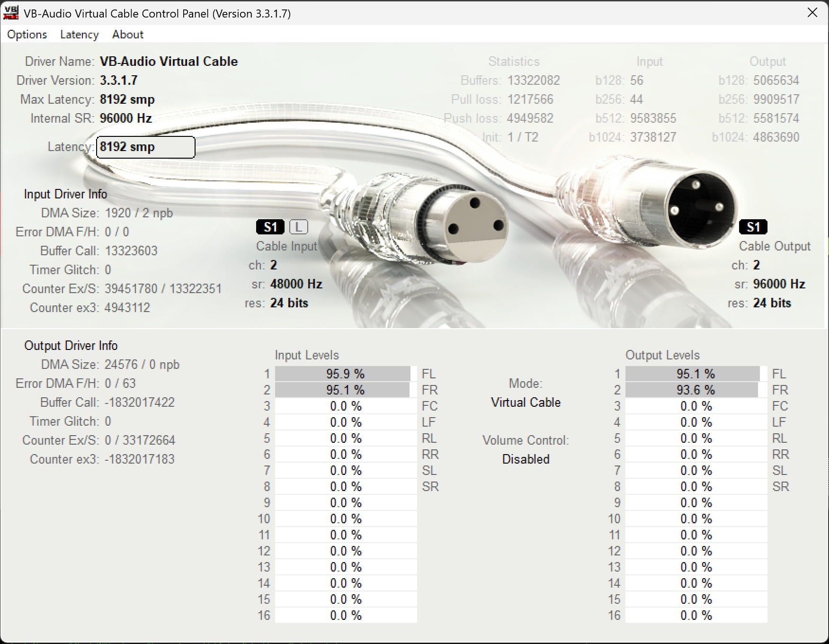Click the S1 badge above Cable Output

click(x=753, y=227)
